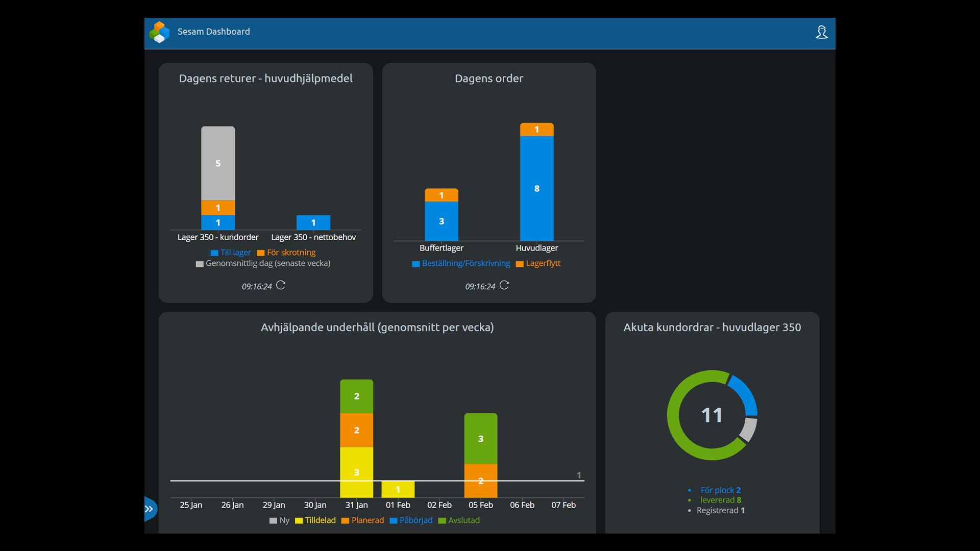
Task: Select the levererad legend item
Action: [x=720, y=500]
